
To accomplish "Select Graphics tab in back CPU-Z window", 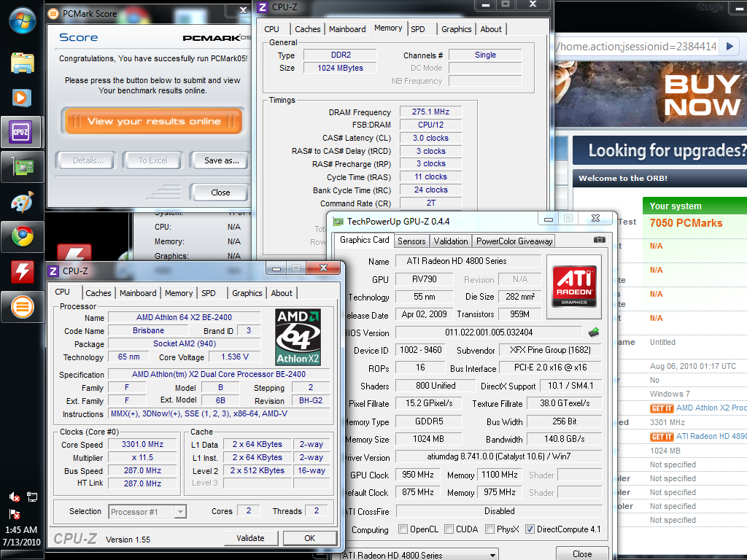I will pos(457,29).
